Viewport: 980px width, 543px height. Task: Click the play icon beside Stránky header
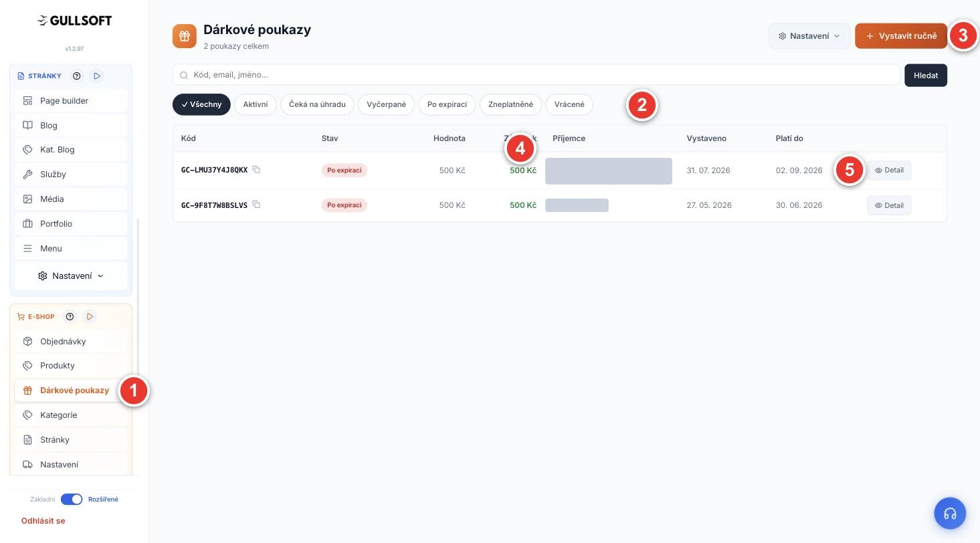click(x=97, y=76)
